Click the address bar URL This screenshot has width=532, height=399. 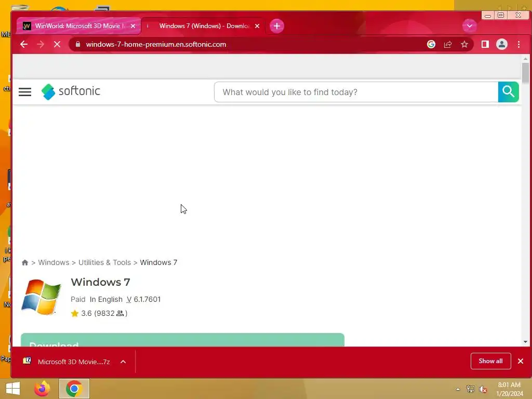pos(156,45)
